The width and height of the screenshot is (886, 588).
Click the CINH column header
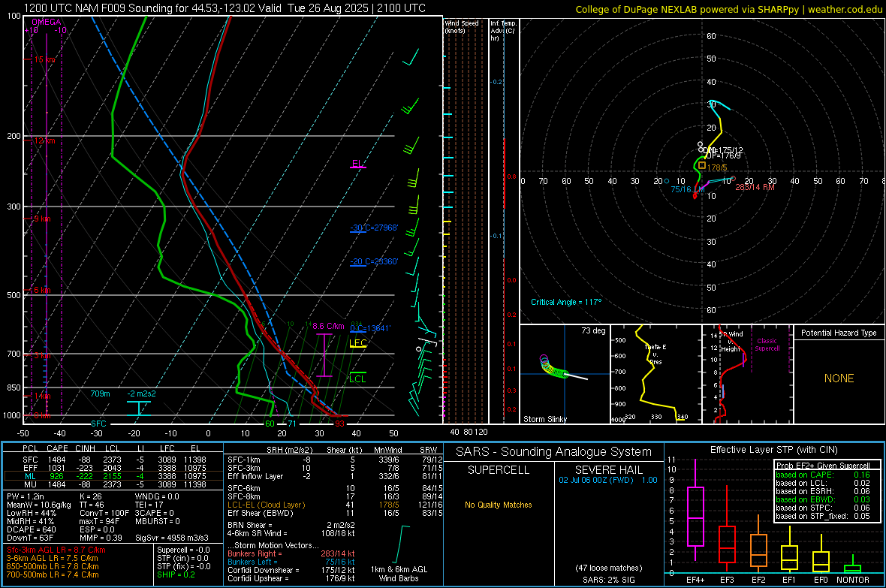pyautogui.click(x=86, y=449)
